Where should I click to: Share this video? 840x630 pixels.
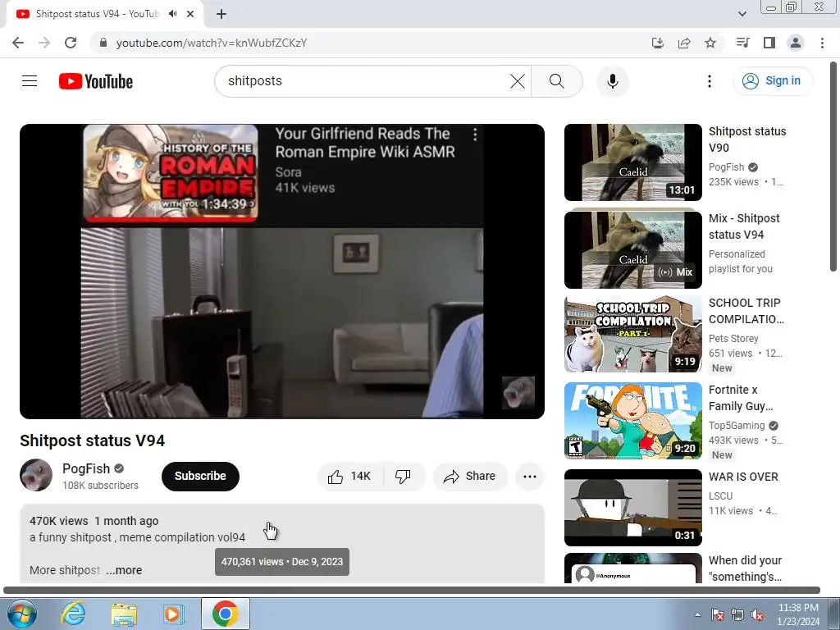click(470, 477)
